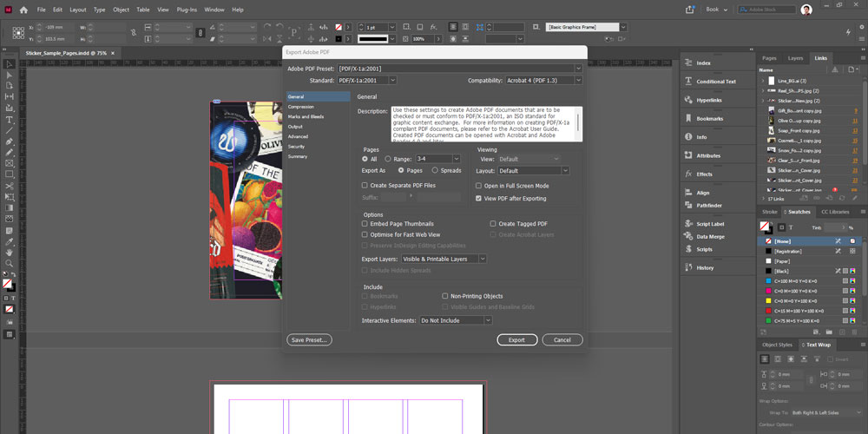
Task: Open the Basic Graphics Frame style dropdown
Action: coord(623,27)
